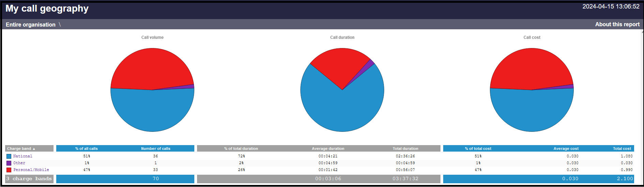
Task: Sort by Number of calls column
Action: [x=155, y=149]
